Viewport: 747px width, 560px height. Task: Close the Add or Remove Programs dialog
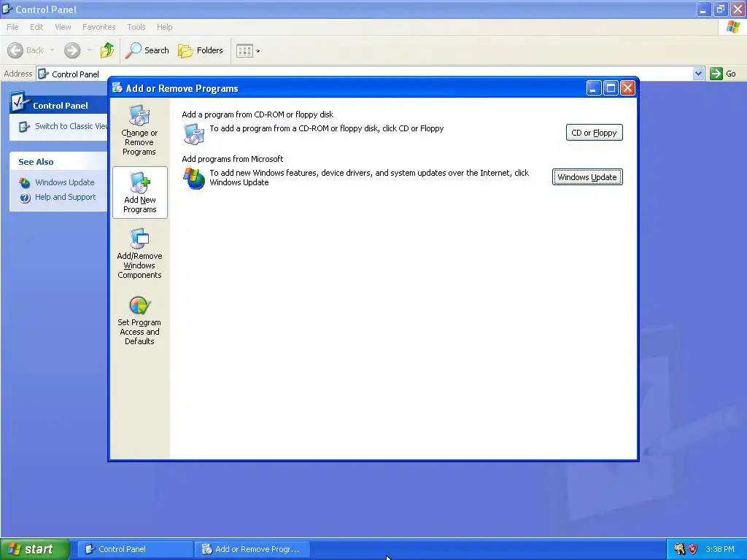[x=628, y=88]
